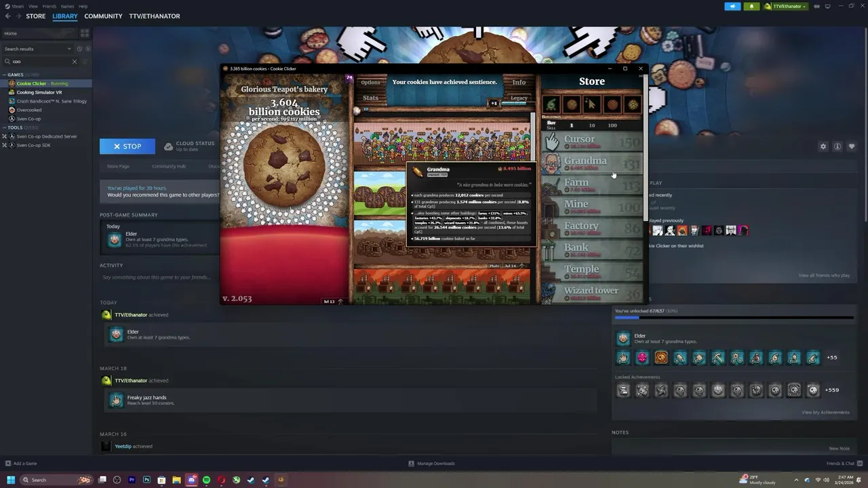Open library Home view
868x488 pixels.
coord(39,33)
